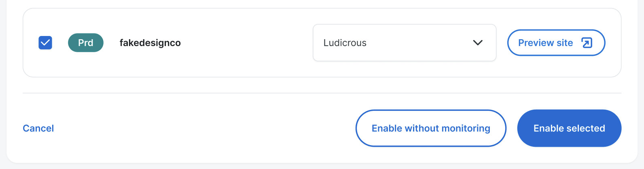Expand the dropdown using its chevron arrow
Screen dimensions: 644x169
pos(478,42)
